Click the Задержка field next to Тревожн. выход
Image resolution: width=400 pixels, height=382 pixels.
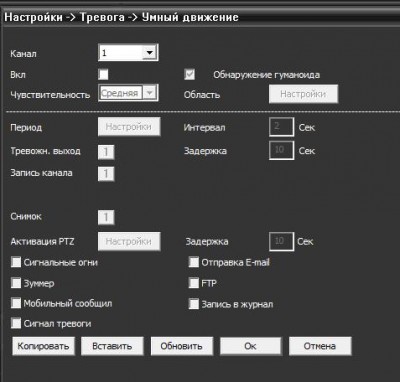pyautogui.click(x=281, y=150)
